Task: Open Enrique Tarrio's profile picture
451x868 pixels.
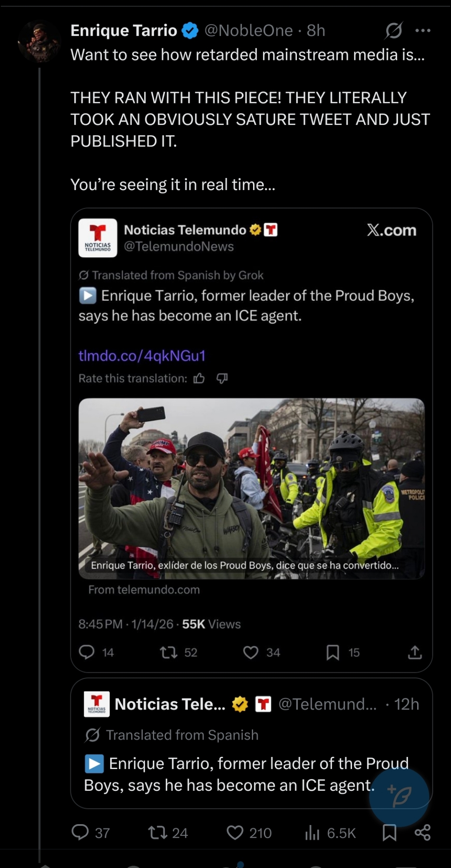Action: click(39, 43)
